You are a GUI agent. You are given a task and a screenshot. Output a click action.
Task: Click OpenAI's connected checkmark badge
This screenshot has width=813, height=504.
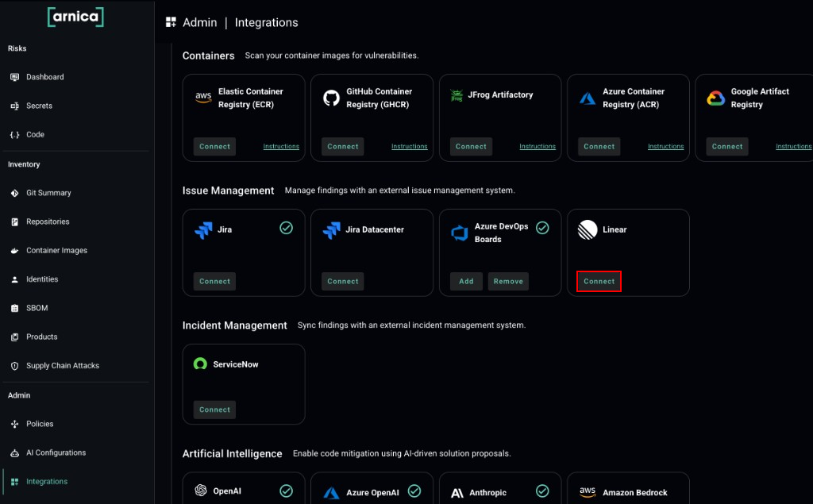coord(286,491)
